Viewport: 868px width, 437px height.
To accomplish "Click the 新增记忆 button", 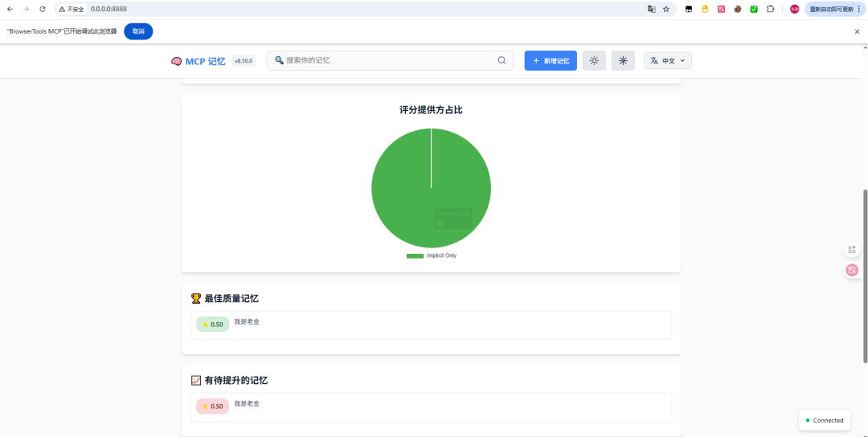I will (x=551, y=61).
